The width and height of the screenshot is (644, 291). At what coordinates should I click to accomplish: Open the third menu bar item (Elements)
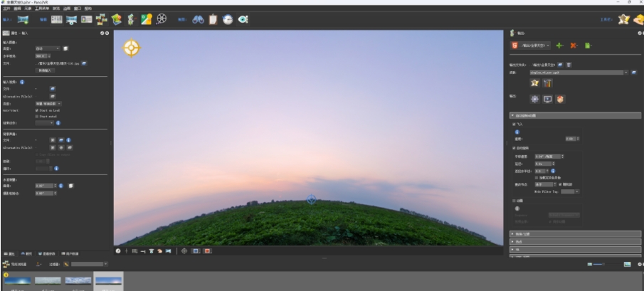28,9
